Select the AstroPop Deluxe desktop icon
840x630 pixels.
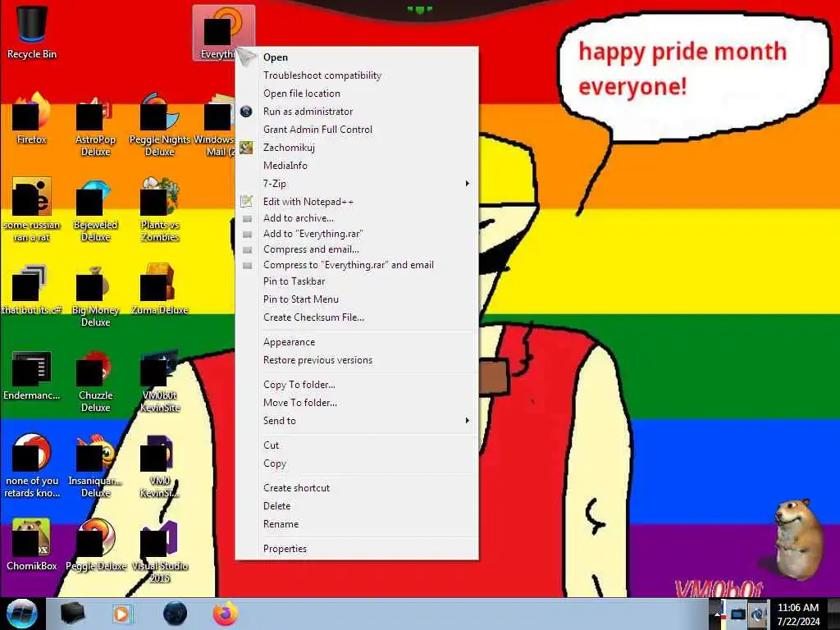tap(95, 125)
